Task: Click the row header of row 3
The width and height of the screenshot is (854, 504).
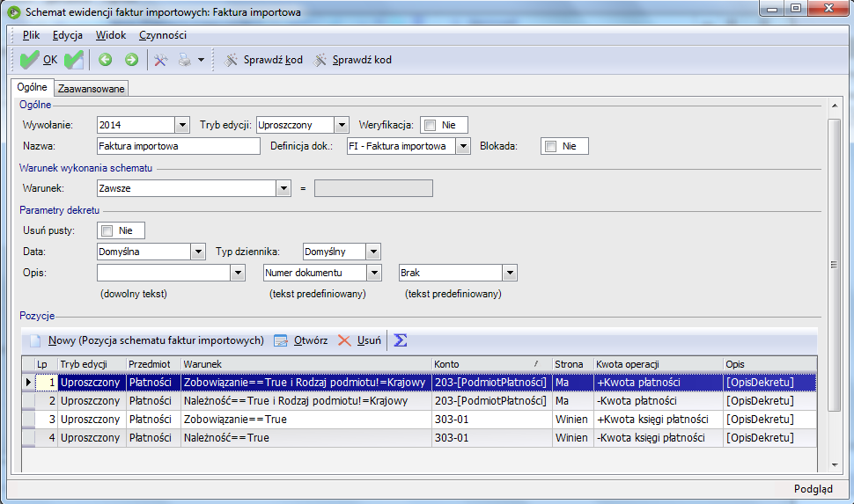Action: (28, 420)
